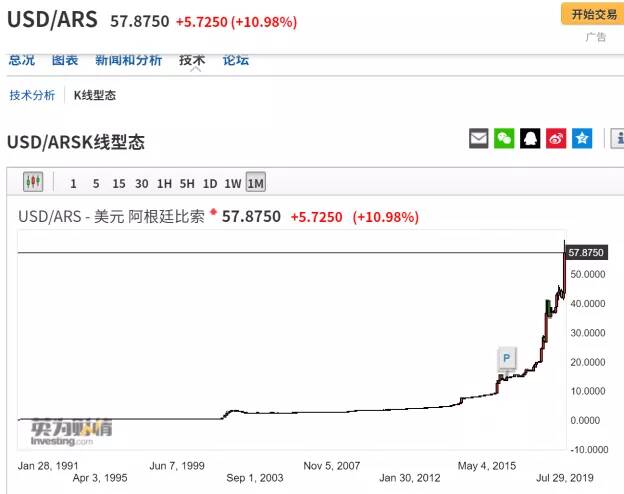This screenshot has height=494, width=624.
Task: Switch chart to 1H timeframe
Action: pyautogui.click(x=164, y=184)
